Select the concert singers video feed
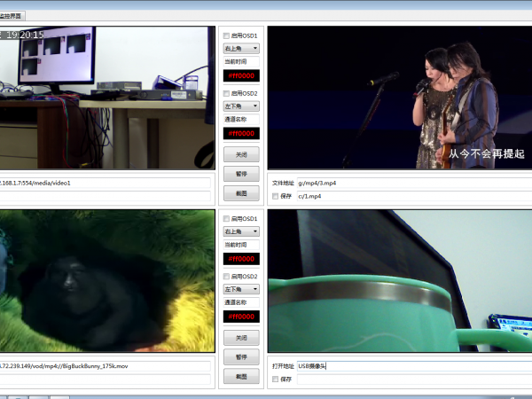The width and height of the screenshot is (532, 399). 399,98
